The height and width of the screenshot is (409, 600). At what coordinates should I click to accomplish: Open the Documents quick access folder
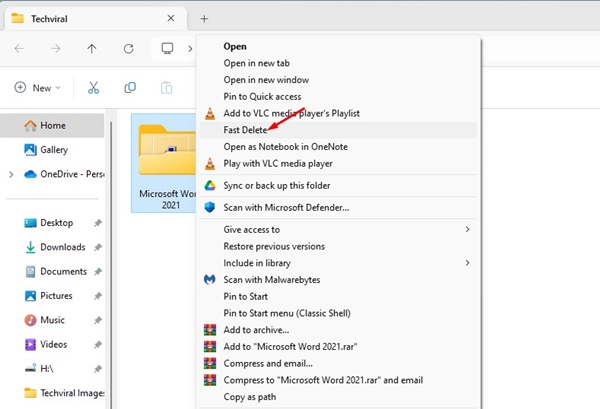coord(56,271)
